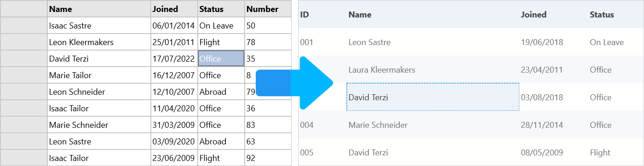644x166 pixels.
Task: Select the row header beside Isaac Sastre
Action: (x=24, y=26)
